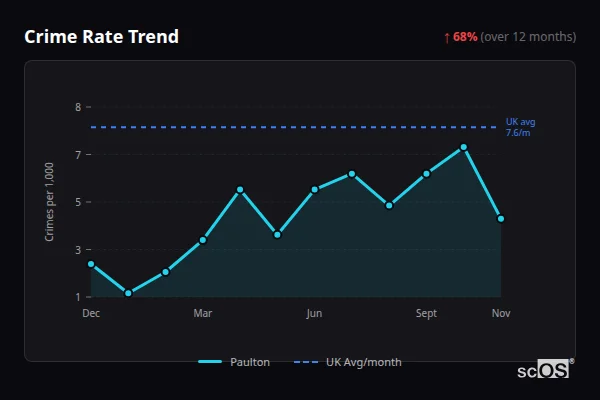
Task: Click the dashed UK average line
Action: tap(293, 127)
